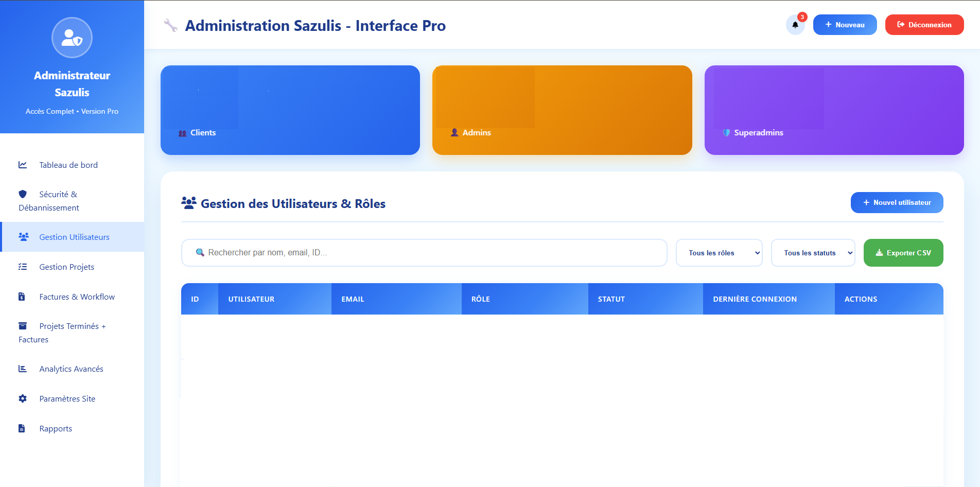
Task: Open the Tous les rôles dropdown
Action: (719, 253)
